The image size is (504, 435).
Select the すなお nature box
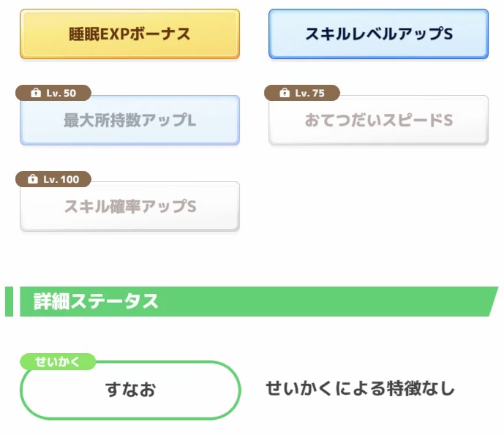pos(130,390)
